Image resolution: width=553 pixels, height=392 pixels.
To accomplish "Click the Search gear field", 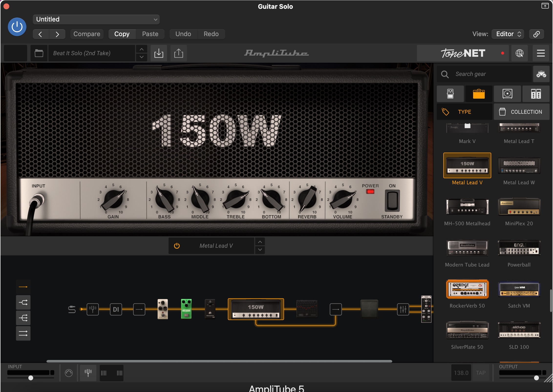I will [484, 74].
